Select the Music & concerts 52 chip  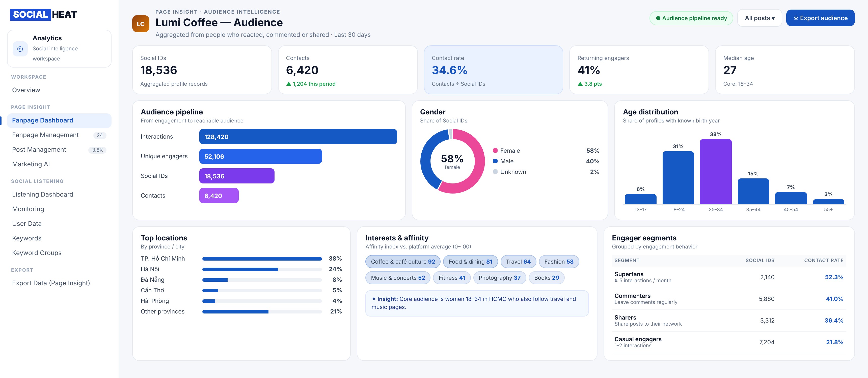coord(398,278)
